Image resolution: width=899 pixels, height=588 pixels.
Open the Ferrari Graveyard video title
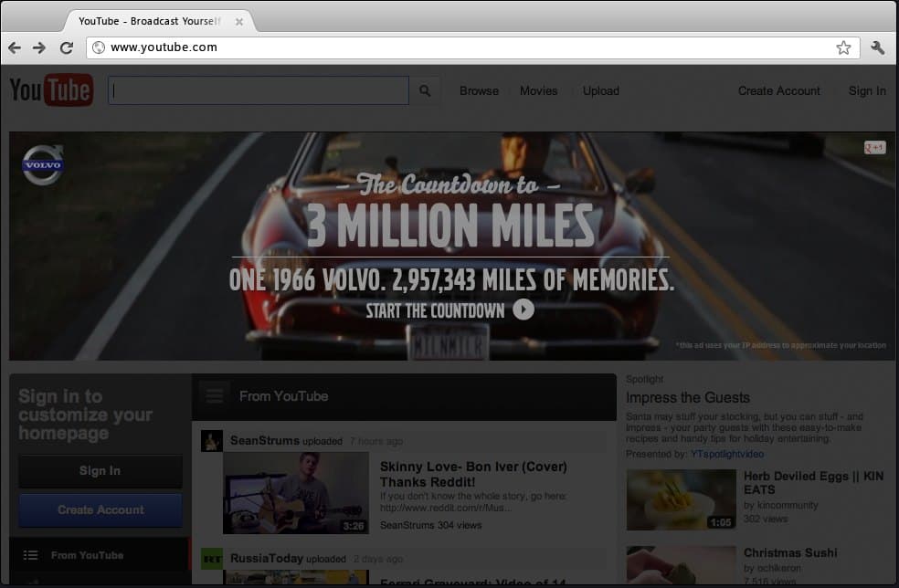coord(473,582)
